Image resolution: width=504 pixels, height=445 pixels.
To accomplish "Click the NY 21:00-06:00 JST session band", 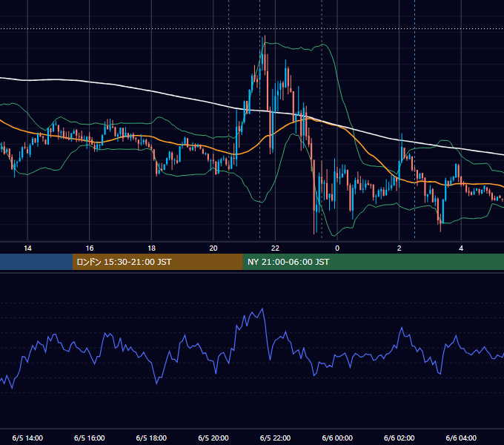I will pos(373,262).
